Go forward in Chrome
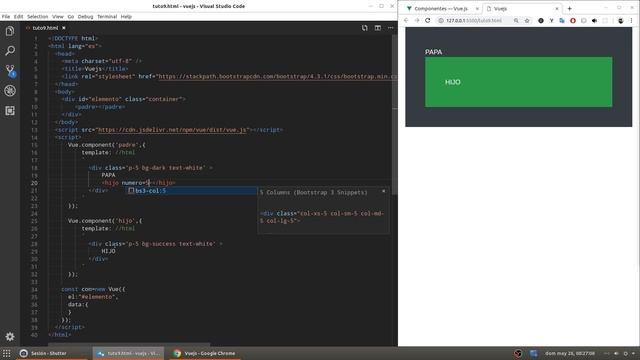The image size is (640, 360). pos(417,20)
